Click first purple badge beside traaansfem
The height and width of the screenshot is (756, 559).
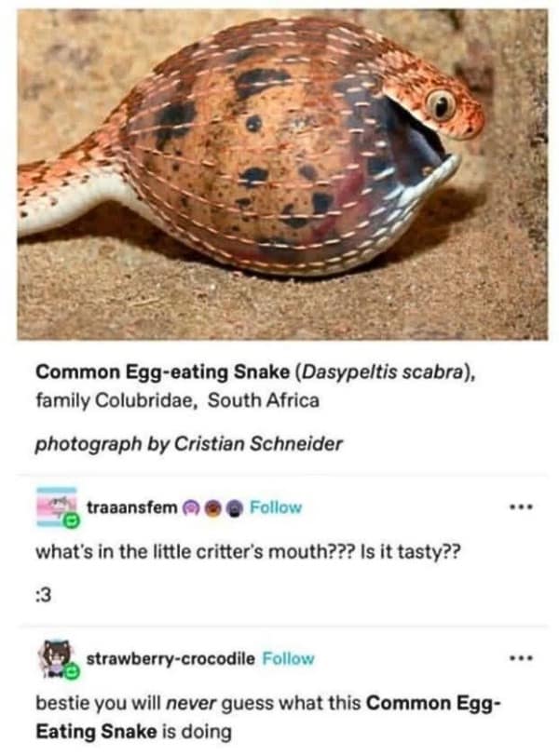click(189, 507)
